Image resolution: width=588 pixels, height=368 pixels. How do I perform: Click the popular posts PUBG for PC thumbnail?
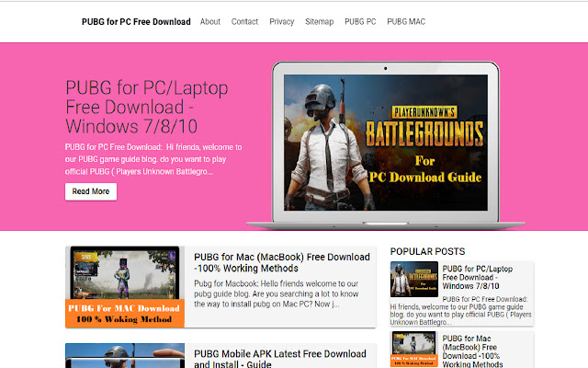(414, 279)
